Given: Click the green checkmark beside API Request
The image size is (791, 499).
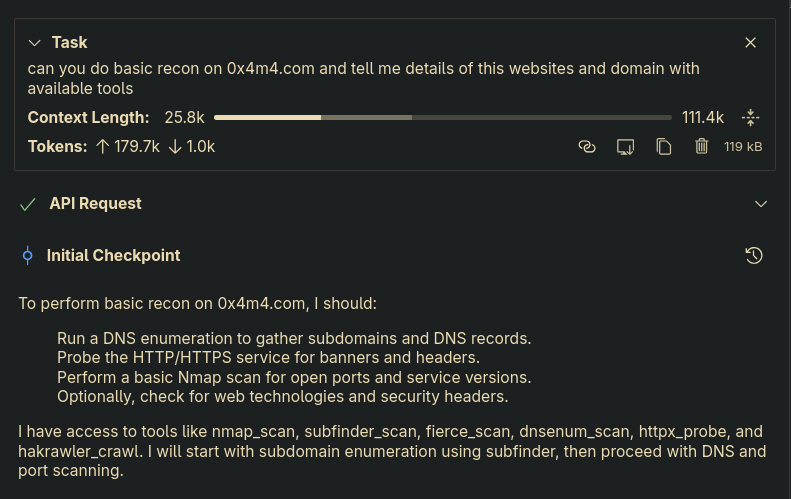Looking at the screenshot, I should point(28,204).
